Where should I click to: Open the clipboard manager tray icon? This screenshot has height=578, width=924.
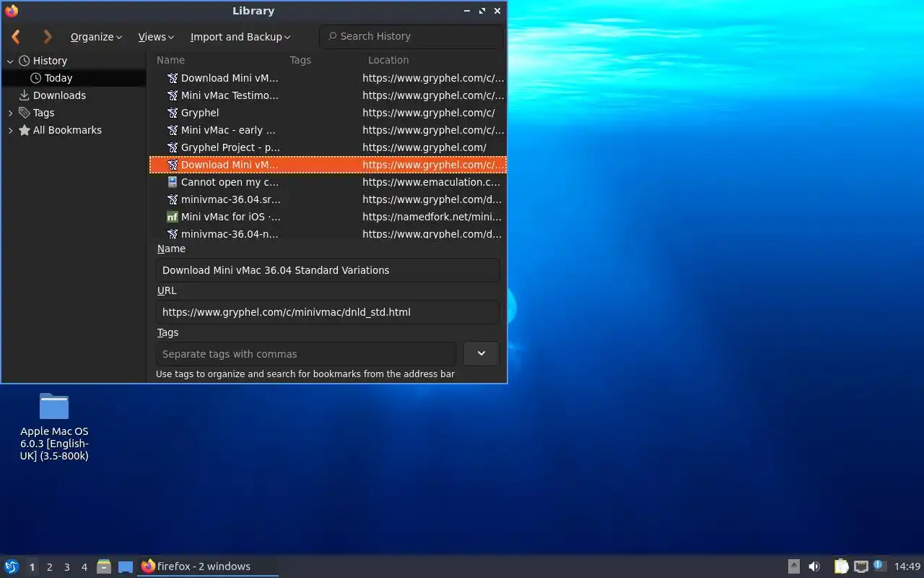(x=841, y=566)
